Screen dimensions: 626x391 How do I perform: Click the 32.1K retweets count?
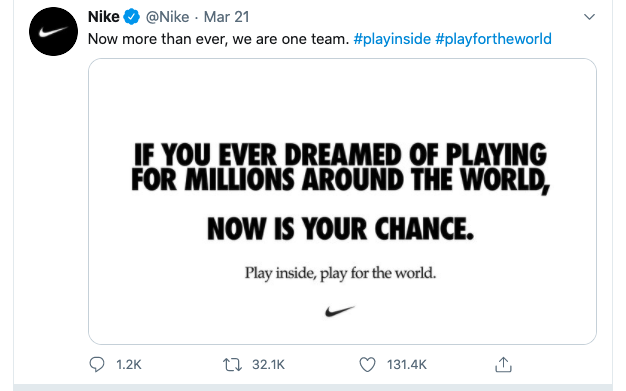[x=268, y=365]
